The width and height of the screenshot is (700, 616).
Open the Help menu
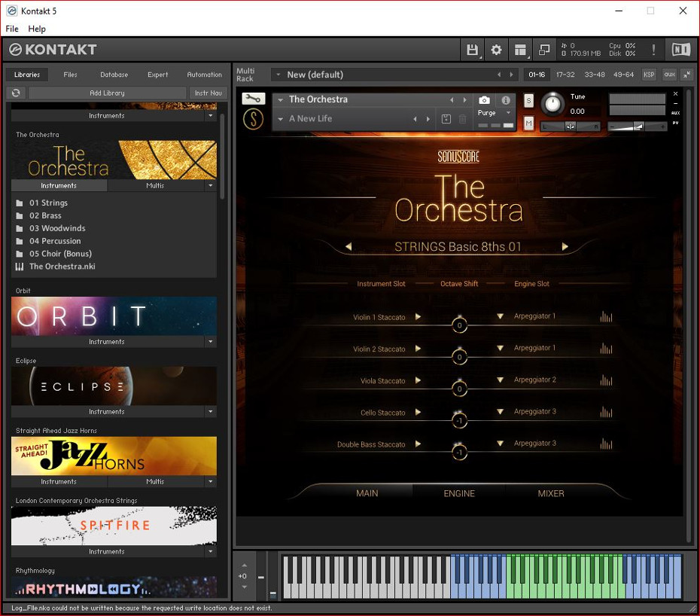click(x=37, y=29)
